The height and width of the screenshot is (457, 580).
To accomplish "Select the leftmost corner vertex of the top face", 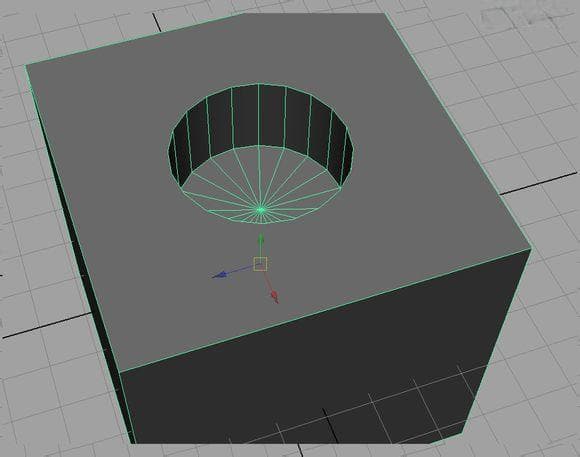I will click(26, 66).
